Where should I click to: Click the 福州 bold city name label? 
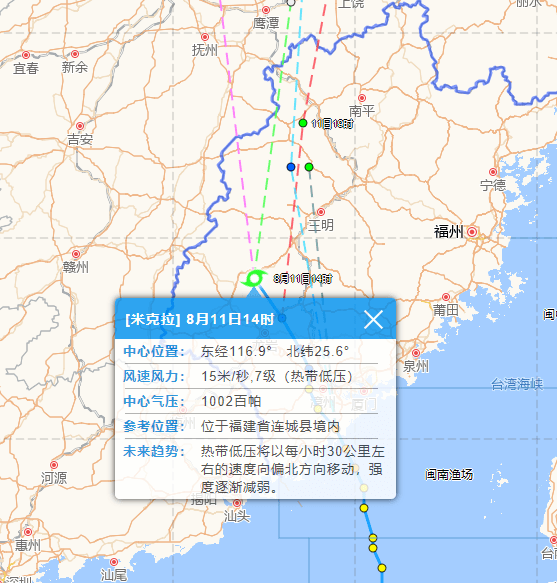pyautogui.click(x=448, y=232)
